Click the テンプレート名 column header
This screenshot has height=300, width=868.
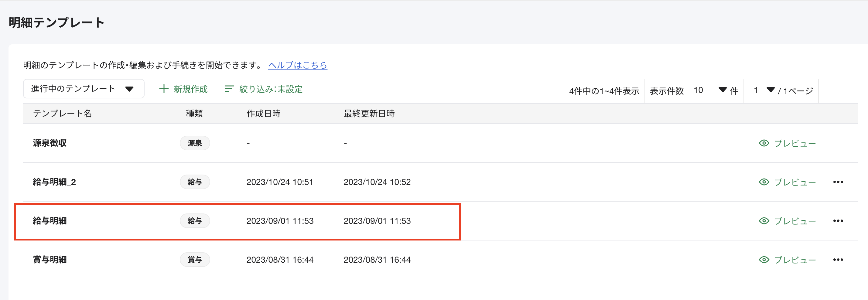pos(63,114)
